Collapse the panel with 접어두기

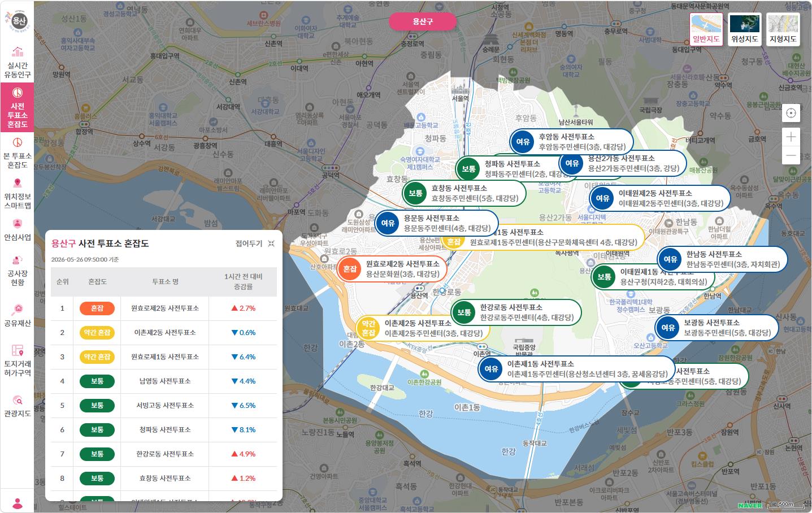[255, 244]
